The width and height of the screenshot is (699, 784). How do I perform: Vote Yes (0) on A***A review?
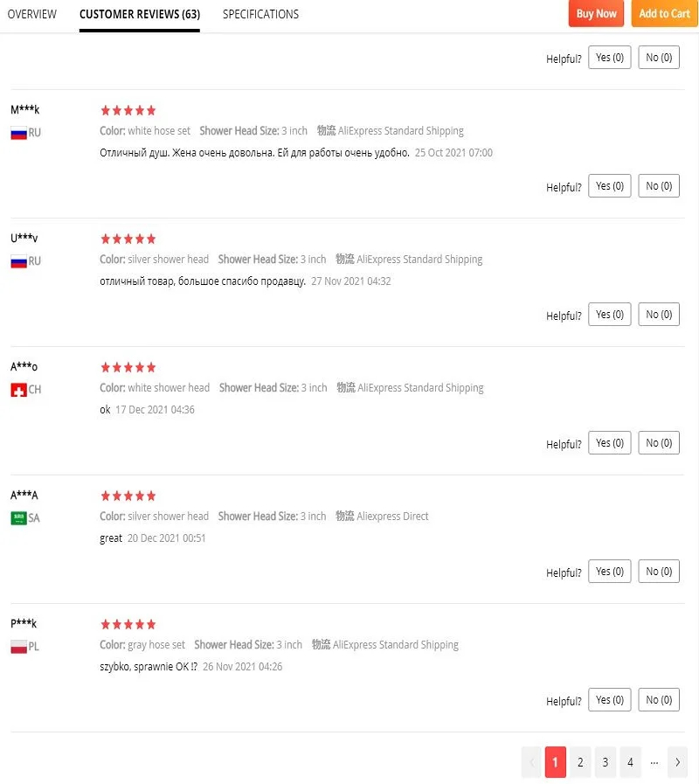point(609,572)
